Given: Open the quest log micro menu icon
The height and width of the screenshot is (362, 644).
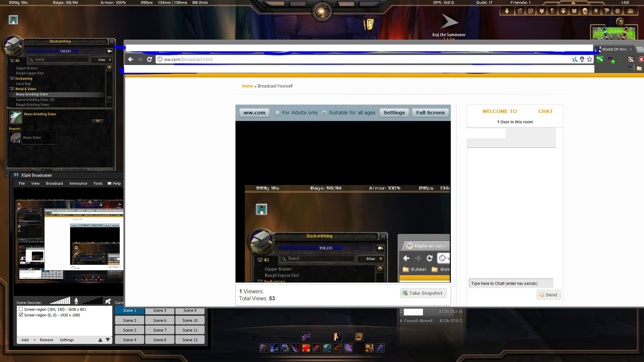Looking at the screenshot, I should [531, 11].
